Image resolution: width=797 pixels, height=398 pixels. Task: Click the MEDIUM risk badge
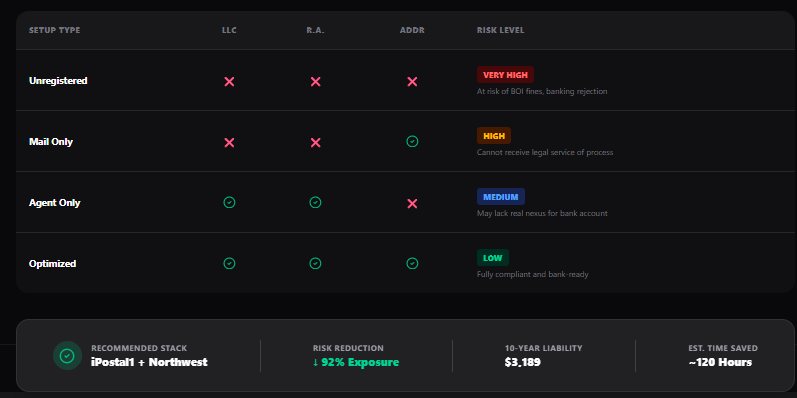click(x=501, y=197)
